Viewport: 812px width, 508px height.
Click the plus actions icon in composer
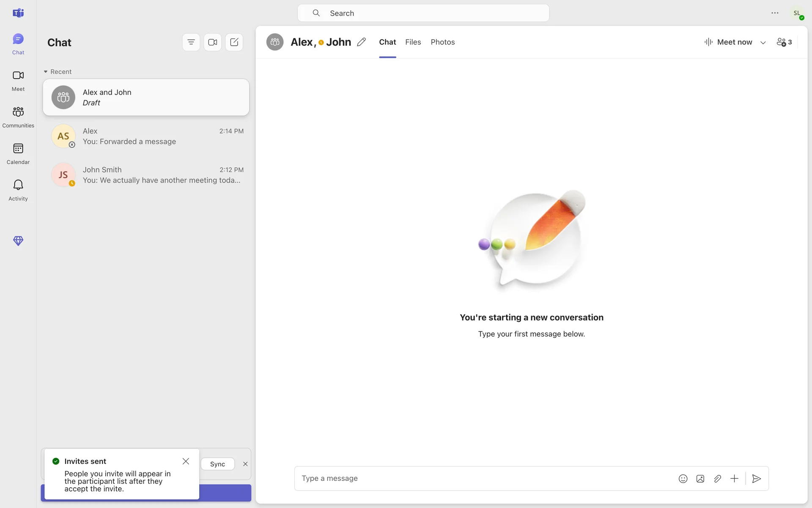tap(734, 478)
